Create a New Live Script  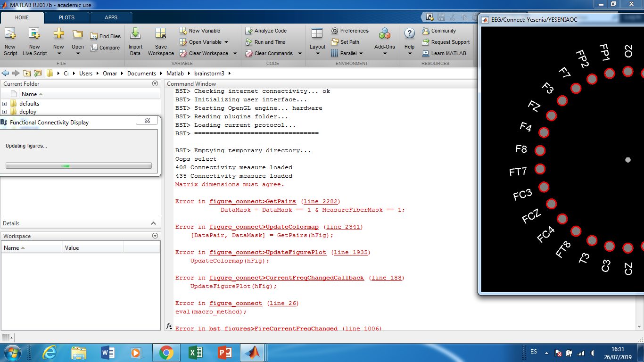click(x=34, y=41)
